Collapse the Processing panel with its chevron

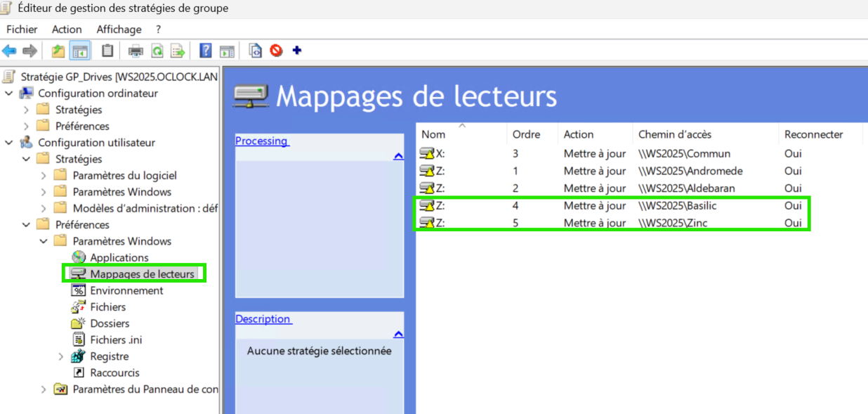click(x=398, y=156)
